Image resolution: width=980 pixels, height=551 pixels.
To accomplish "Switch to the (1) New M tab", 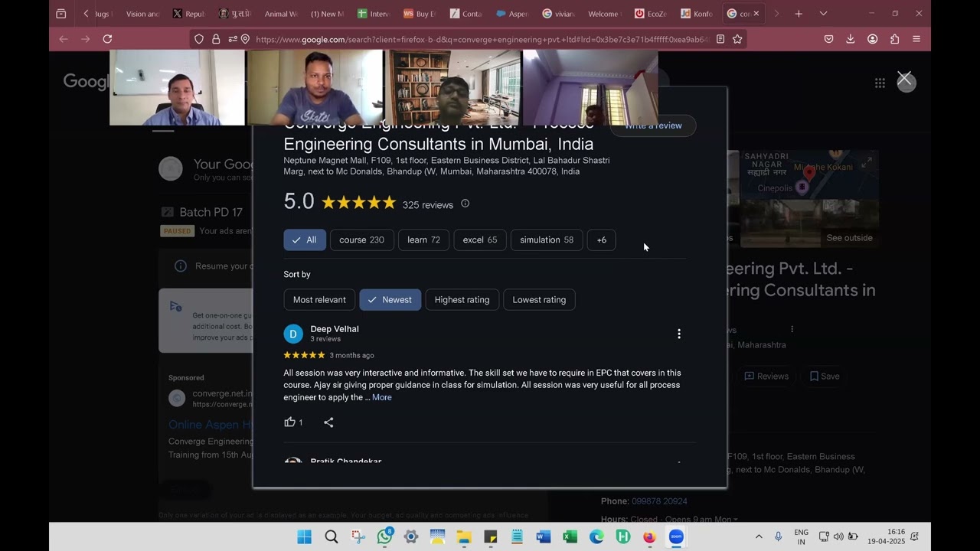I will point(327,14).
